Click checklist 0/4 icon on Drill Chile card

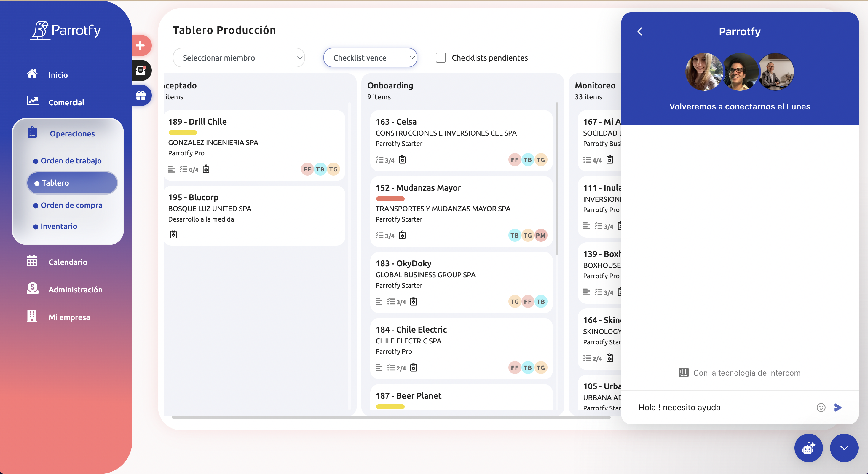[x=189, y=170]
